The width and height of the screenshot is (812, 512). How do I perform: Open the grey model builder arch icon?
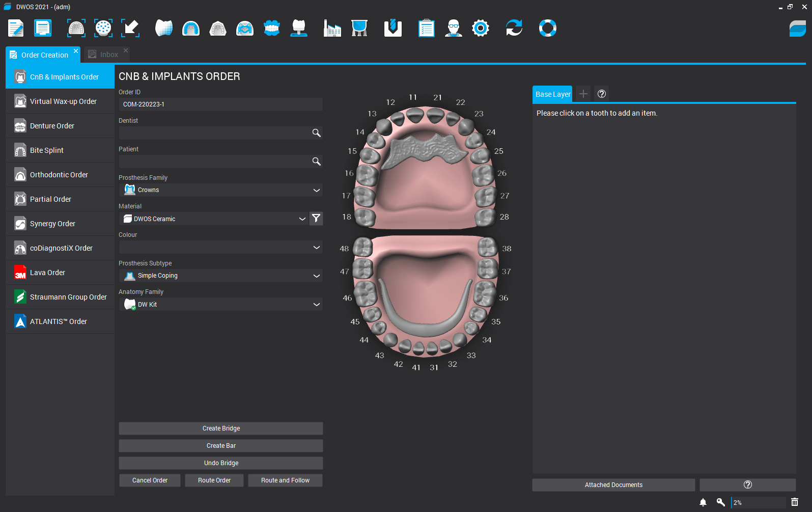pos(218,28)
